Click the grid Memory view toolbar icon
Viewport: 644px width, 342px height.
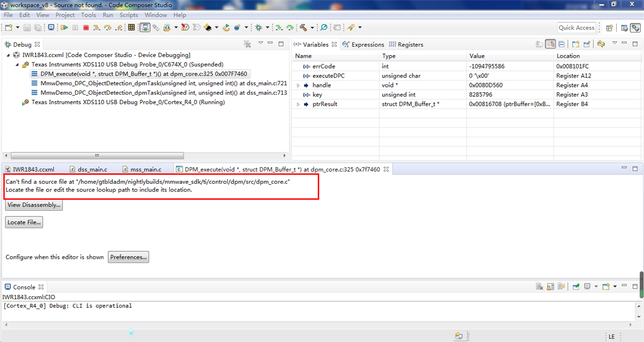click(x=131, y=27)
